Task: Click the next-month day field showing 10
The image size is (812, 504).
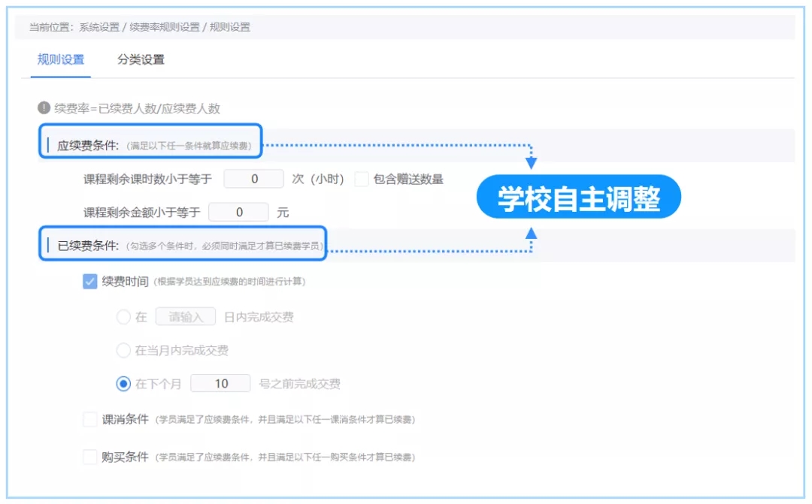Action: coord(220,384)
